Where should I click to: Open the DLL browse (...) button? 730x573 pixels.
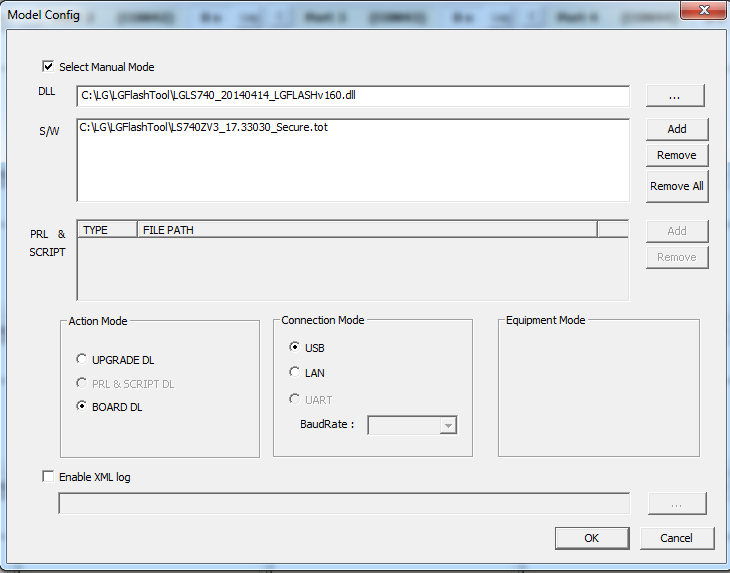pos(675,96)
